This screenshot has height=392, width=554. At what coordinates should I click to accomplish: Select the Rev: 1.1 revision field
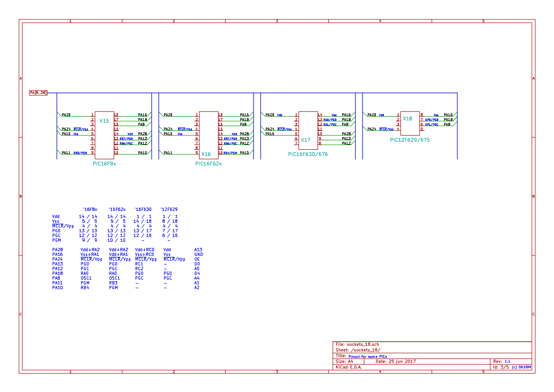click(501, 362)
